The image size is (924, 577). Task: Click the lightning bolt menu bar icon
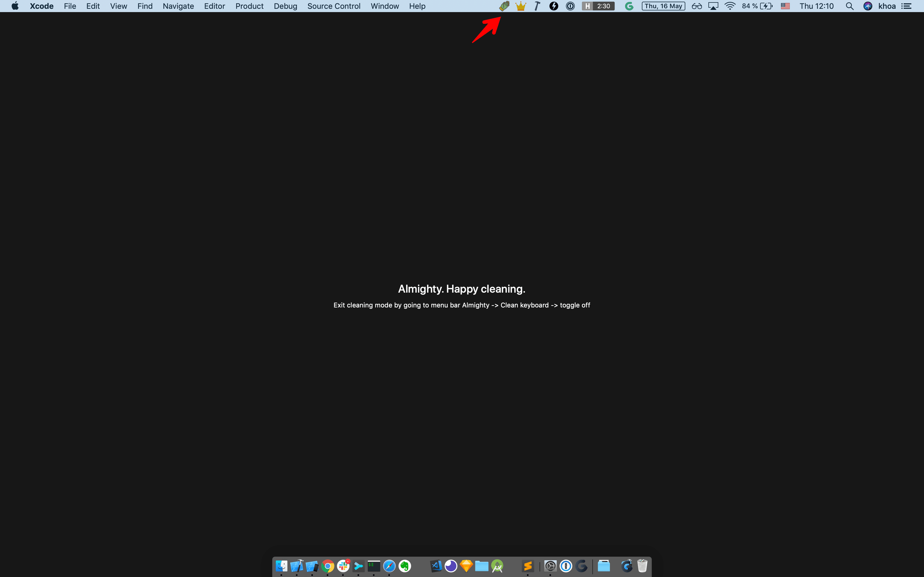click(554, 6)
